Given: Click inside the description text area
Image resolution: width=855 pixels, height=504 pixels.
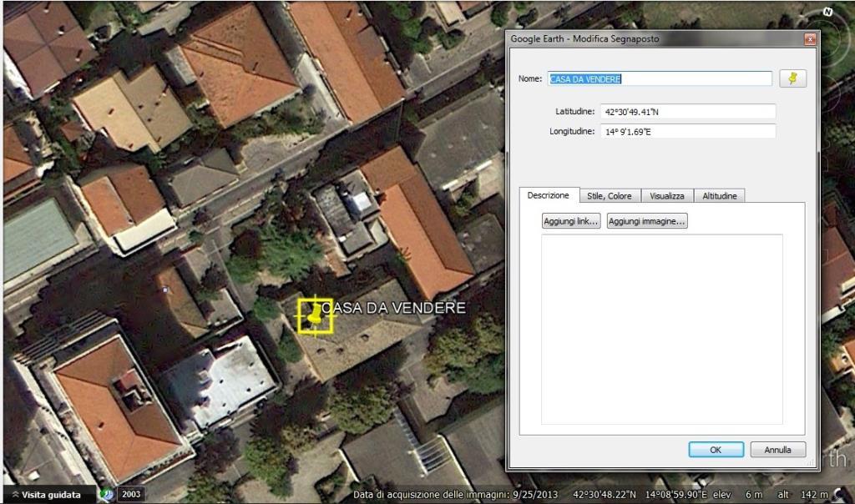Looking at the screenshot, I should click(x=662, y=329).
